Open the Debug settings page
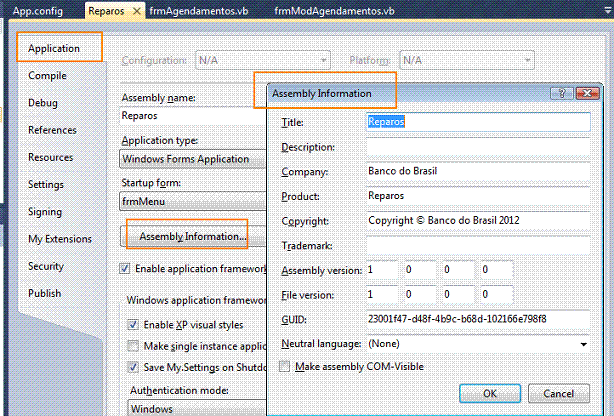Screen dimensions: 614x416 click(x=43, y=103)
